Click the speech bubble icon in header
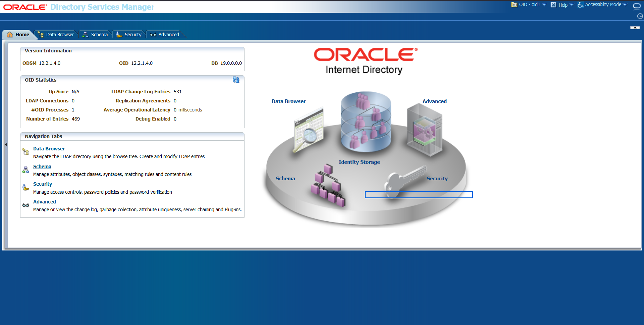Viewport: 644px width, 325px height. [637, 6]
